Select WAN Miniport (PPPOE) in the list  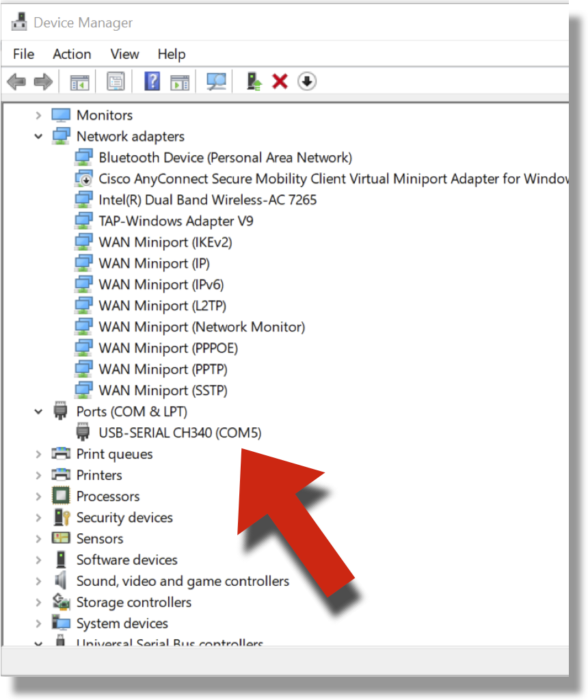point(168,348)
